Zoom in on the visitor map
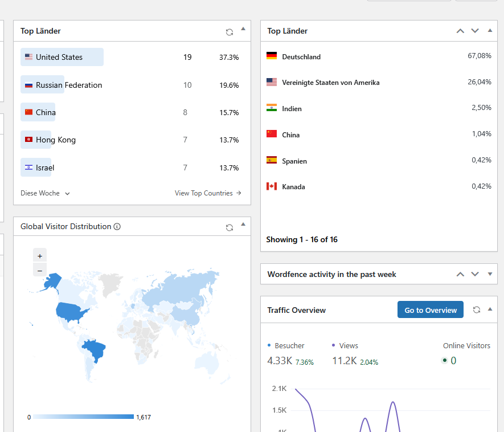The image size is (504, 432). [x=40, y=256]
